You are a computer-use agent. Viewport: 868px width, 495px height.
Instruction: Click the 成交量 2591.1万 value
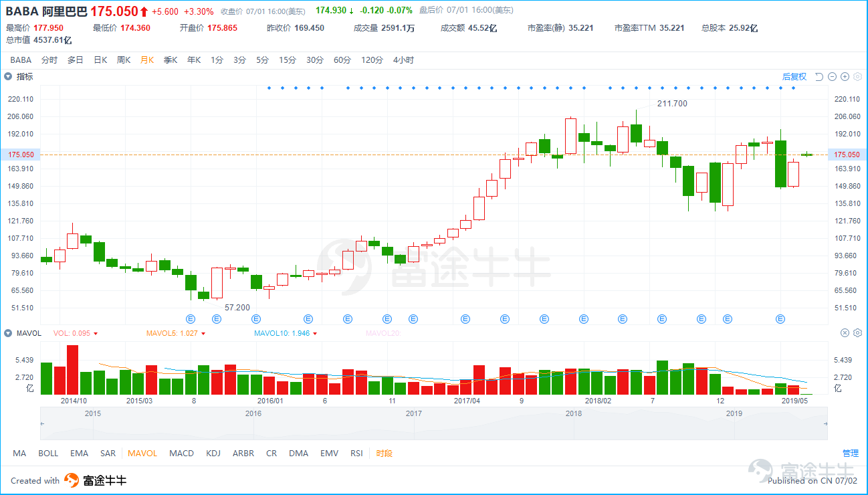[x=398, y=28]
